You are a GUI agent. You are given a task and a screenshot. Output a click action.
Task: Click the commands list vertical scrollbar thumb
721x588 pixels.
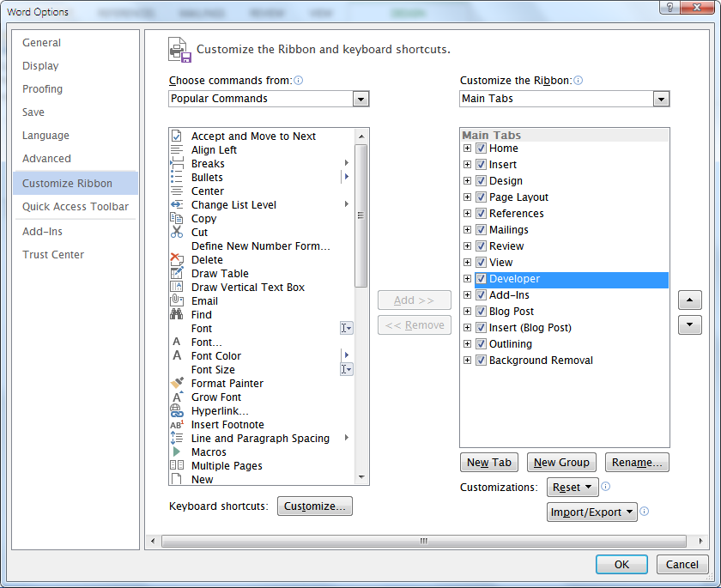coord(361,215)
